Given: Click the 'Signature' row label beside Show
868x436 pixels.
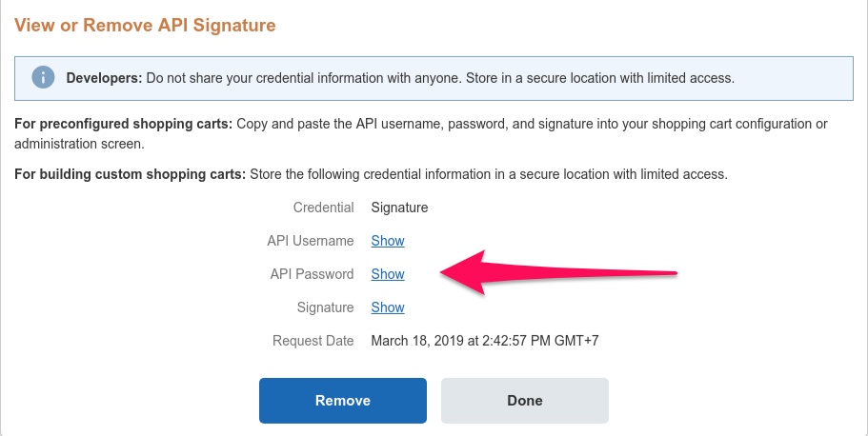Looking at the screenshot, I should 325,307.
